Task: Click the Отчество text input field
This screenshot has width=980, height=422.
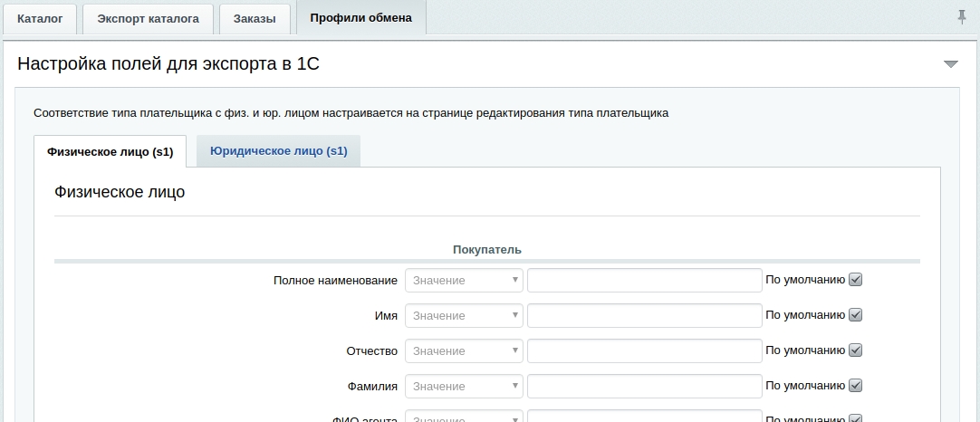Action: 644,351
